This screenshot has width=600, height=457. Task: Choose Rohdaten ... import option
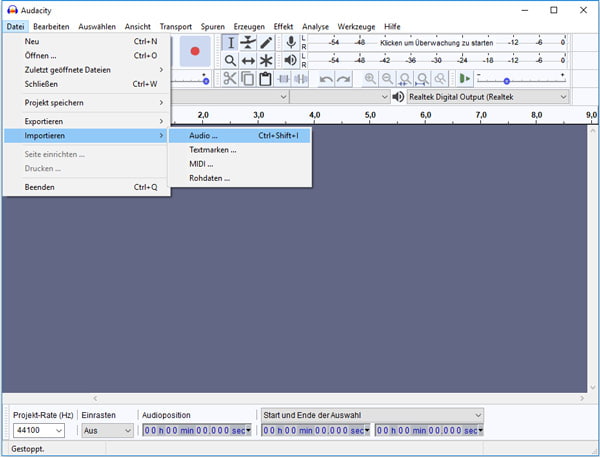pyautogui.click(x=240, y=178)
